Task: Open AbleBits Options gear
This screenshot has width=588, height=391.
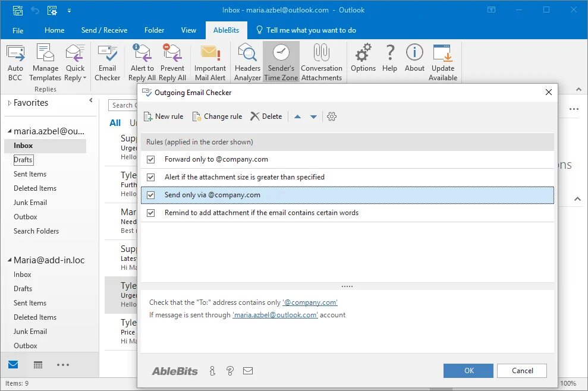Action: pyautogui.click(x=363, y=58)
